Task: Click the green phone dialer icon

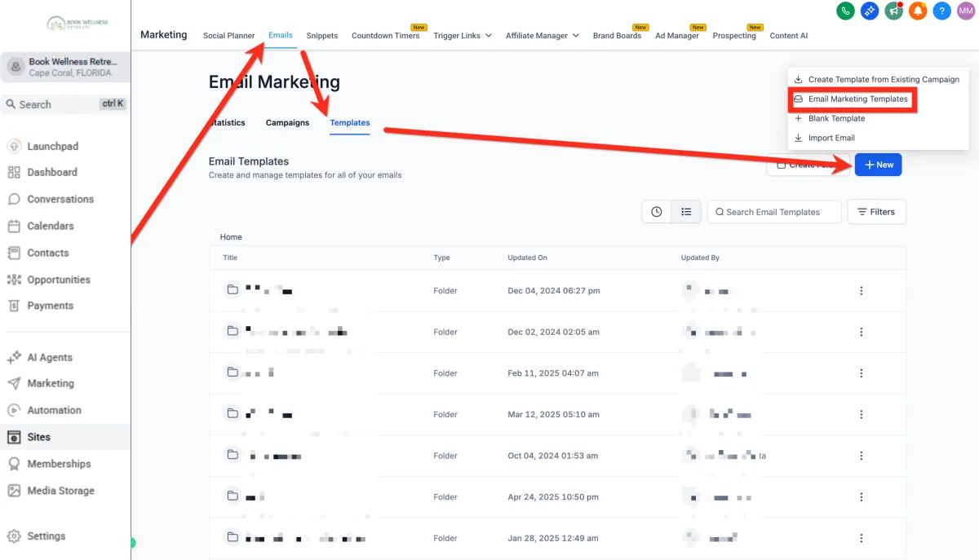Action: coord(845,11)
